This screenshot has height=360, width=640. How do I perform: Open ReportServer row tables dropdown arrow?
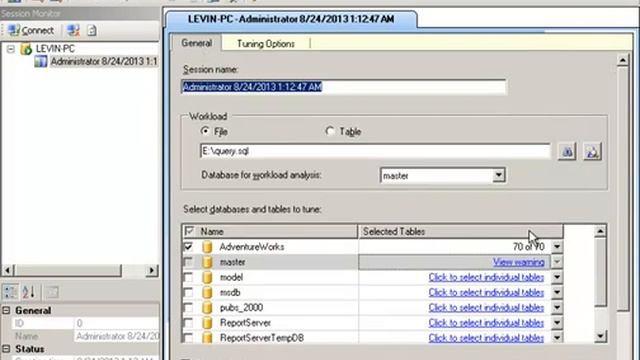(x=557, y=322)
